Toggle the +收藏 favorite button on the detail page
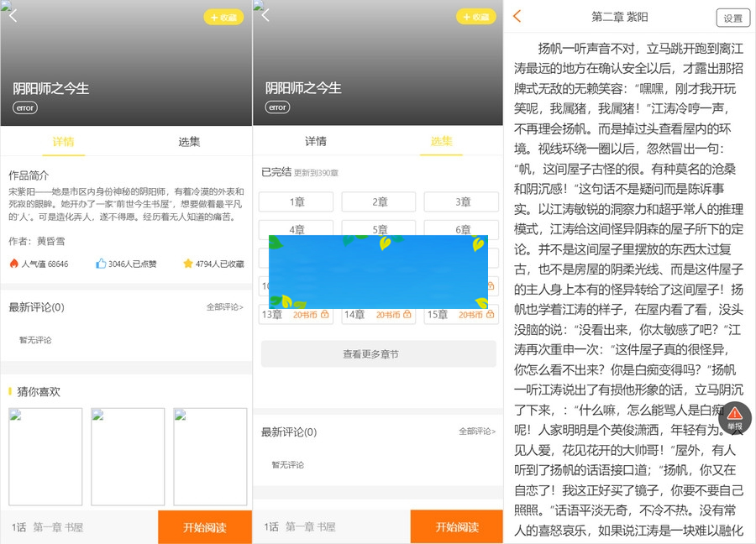 pos(223,17)
